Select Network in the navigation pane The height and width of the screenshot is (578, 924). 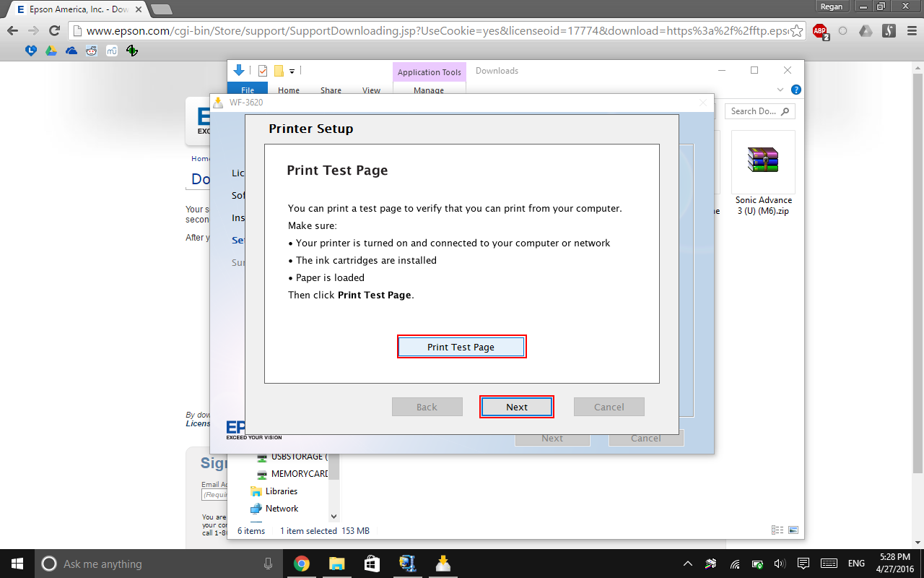[274, 509]
